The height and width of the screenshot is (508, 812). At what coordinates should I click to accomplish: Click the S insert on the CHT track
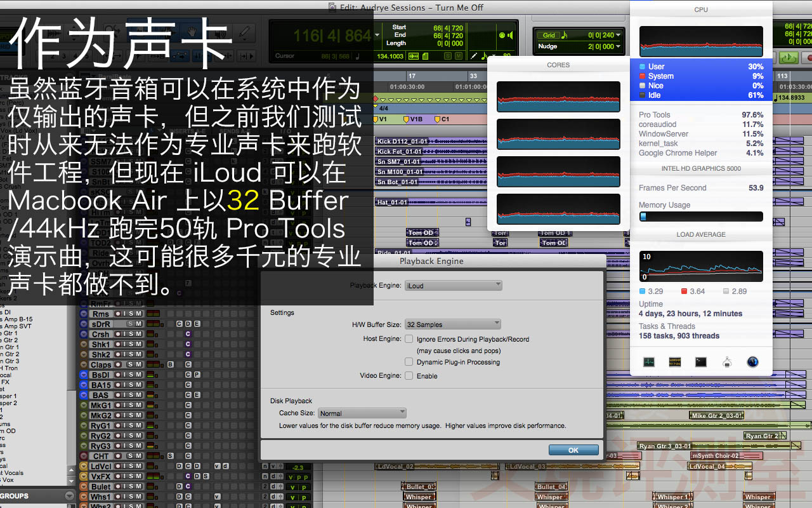pyautogui.click(x=170, y=456)
